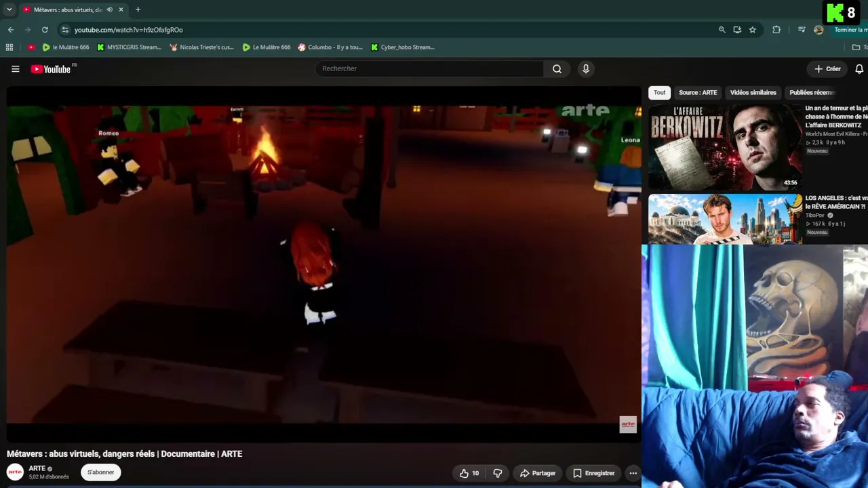Start voice search with microphone icon
Viewport: 868px width, 488px height.
pos(586,68)
